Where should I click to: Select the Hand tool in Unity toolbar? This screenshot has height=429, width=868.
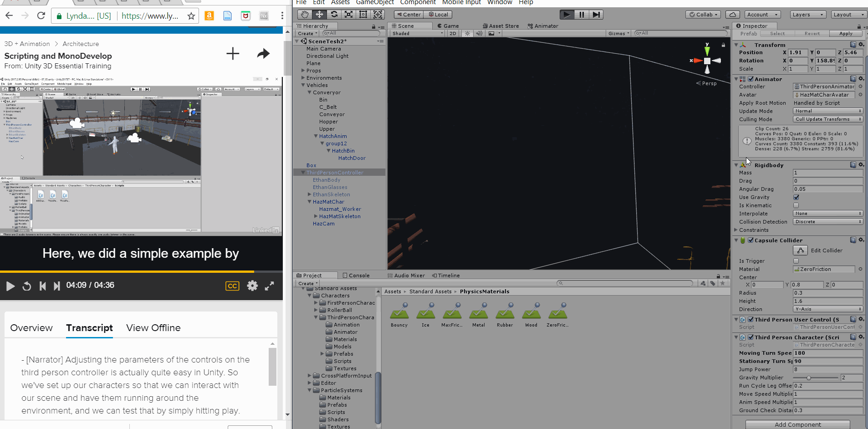(305, 15)
